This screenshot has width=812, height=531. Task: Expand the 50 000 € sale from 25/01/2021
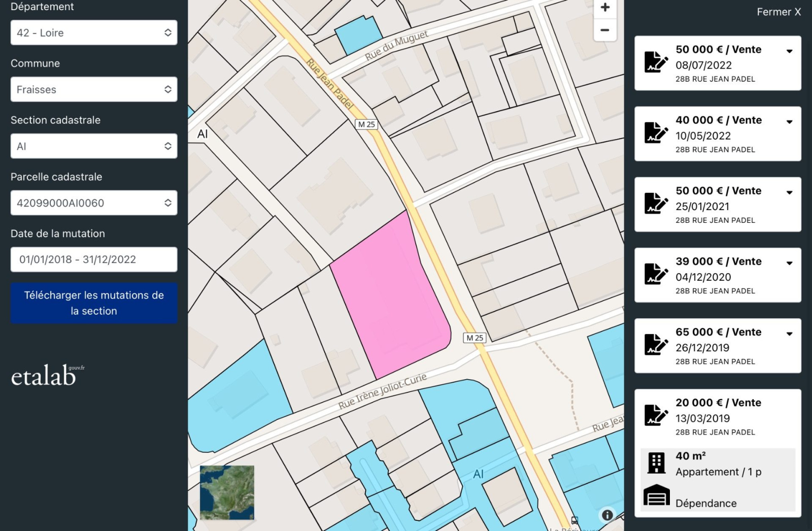(789, 192)
